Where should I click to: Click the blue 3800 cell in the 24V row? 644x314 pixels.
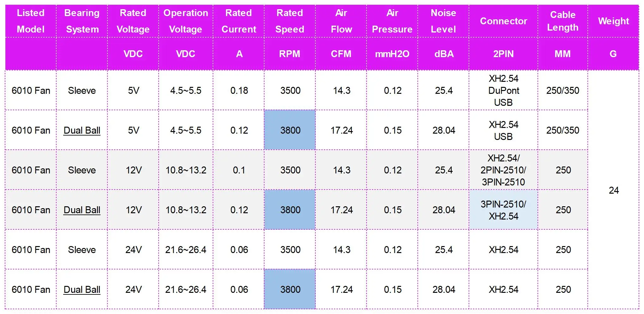290,289
